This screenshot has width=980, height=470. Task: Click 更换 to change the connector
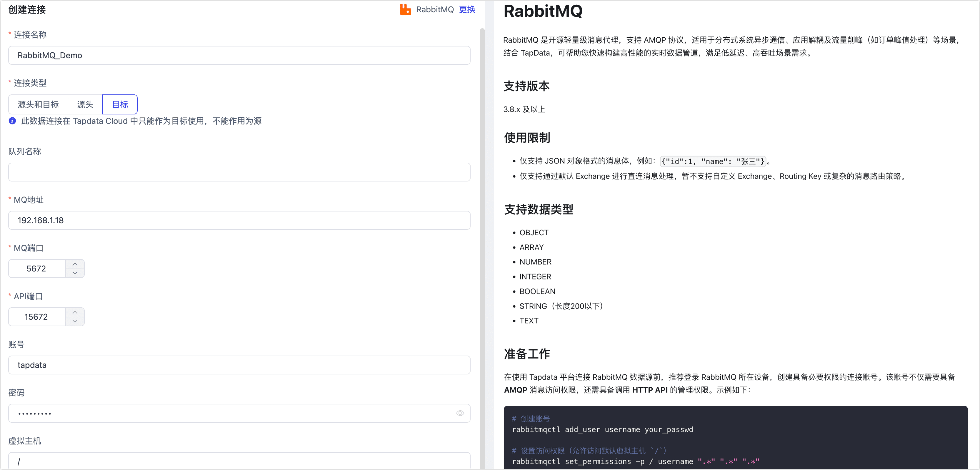[466, 9]
